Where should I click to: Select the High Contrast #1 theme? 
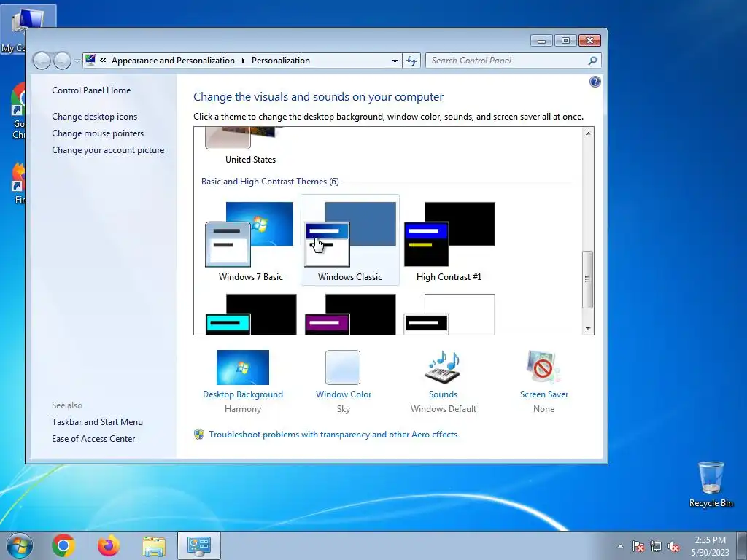[x=449, y=241]
